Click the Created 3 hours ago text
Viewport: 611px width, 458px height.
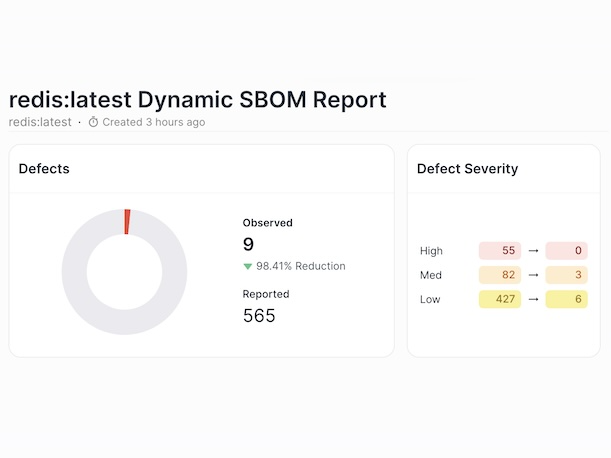153,122
